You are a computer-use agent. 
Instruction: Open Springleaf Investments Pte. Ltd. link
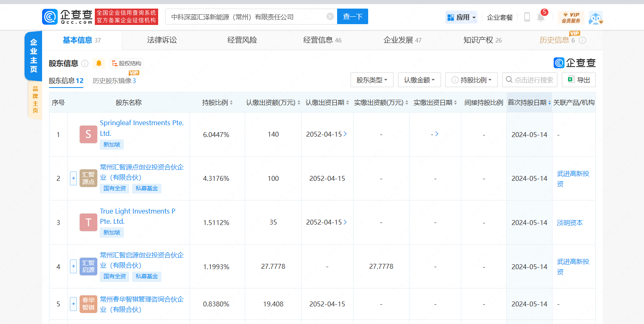142,128
